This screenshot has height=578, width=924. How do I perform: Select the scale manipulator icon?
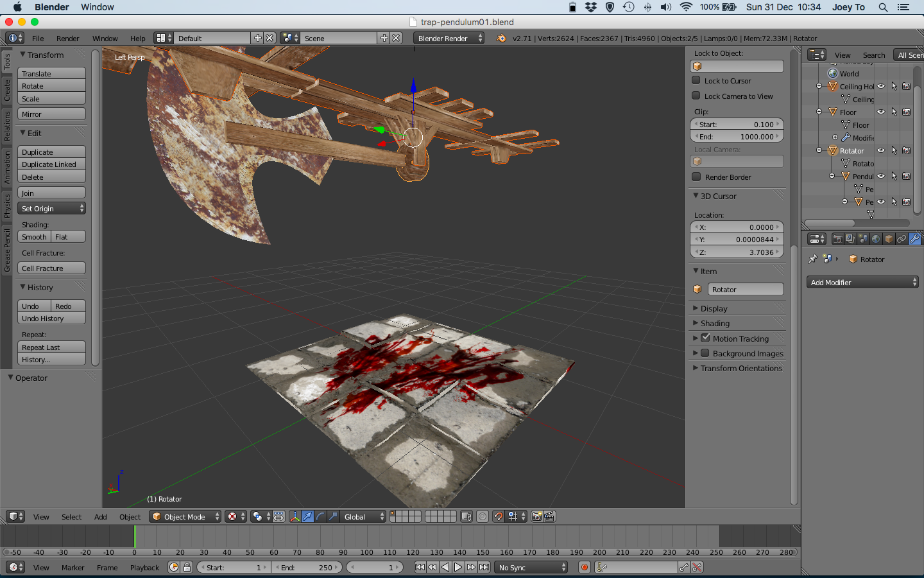(x=333, y=516)
